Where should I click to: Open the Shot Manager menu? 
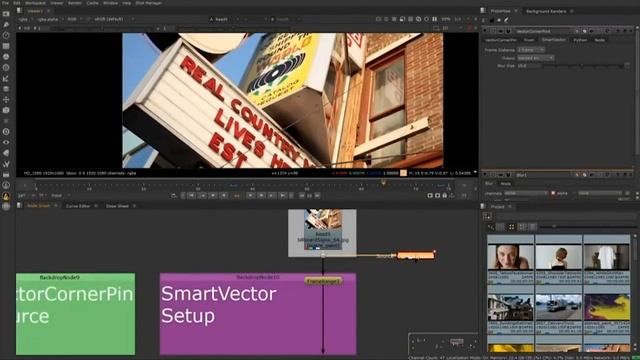149,3
